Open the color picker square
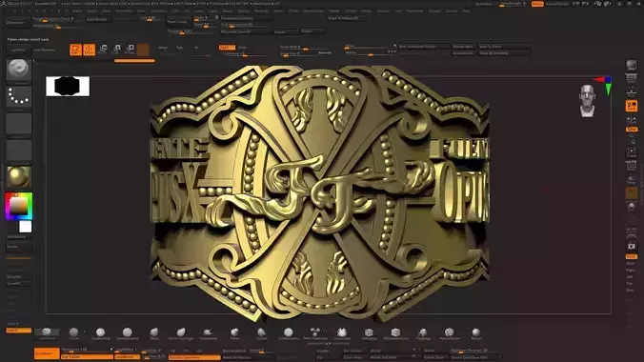 18,206
